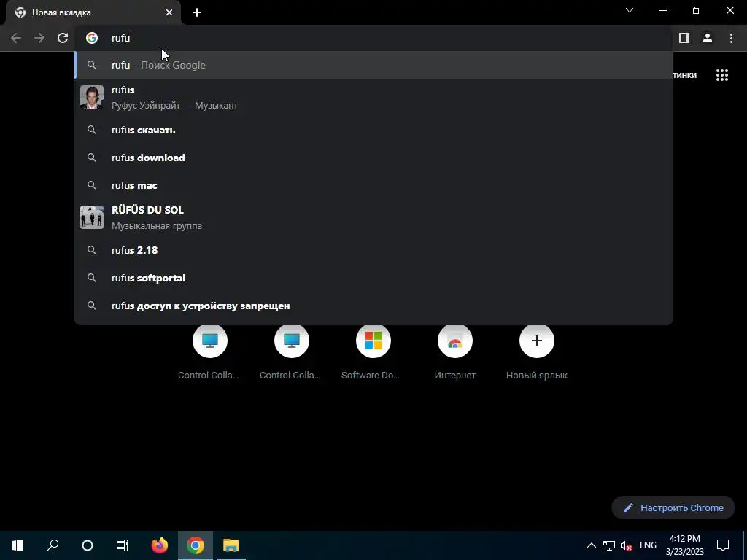
Task: Click search icon beside rufus 2.18
Action: pyautogui.click(x=92, y=250)
